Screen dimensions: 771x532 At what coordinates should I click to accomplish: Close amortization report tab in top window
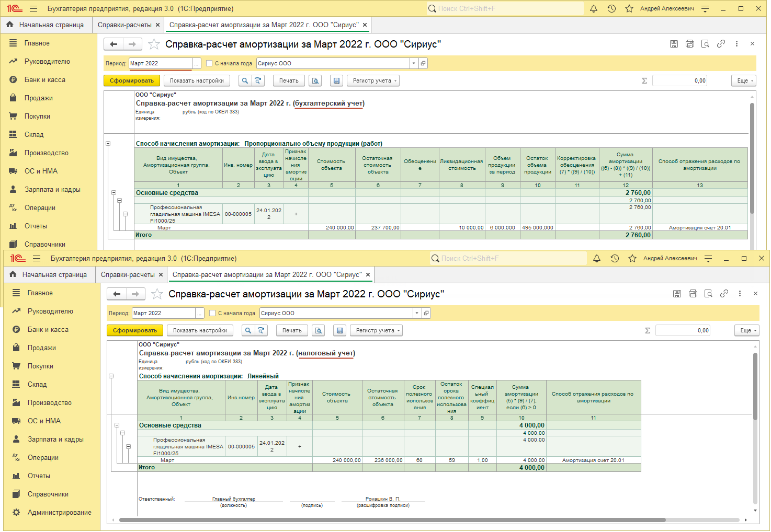tap(365, 25)
